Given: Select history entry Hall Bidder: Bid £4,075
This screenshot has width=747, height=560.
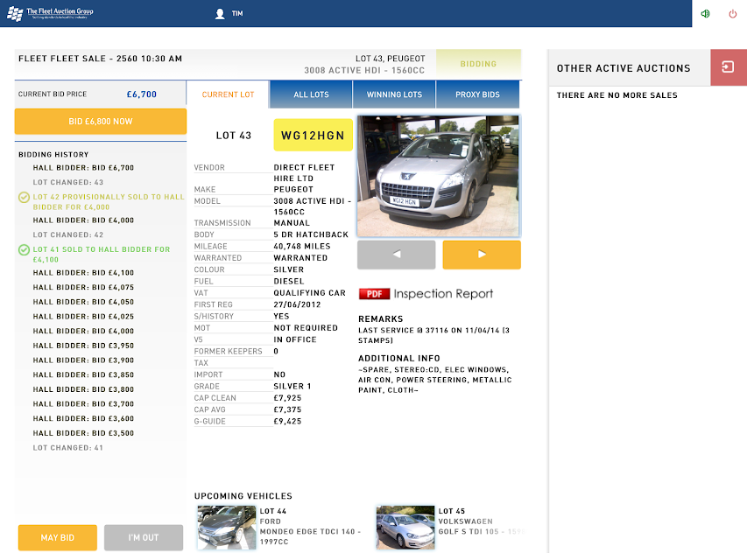Looking at the screenshot, I should (83, 288).
